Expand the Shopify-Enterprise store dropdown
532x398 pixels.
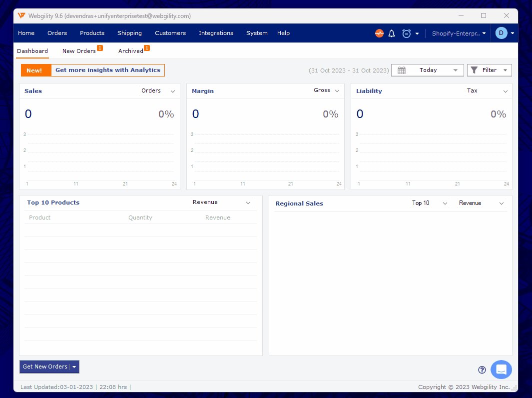459,33
